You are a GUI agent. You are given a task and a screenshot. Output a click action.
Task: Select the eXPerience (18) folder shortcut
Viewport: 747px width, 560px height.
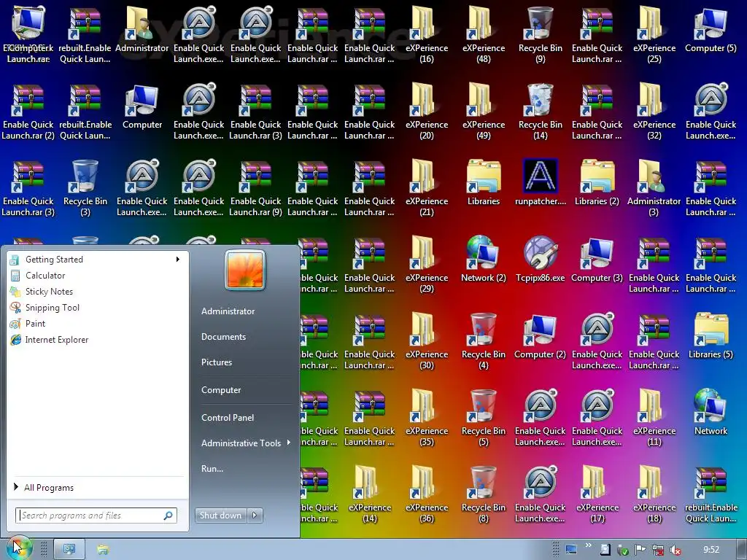coord(654,495)
